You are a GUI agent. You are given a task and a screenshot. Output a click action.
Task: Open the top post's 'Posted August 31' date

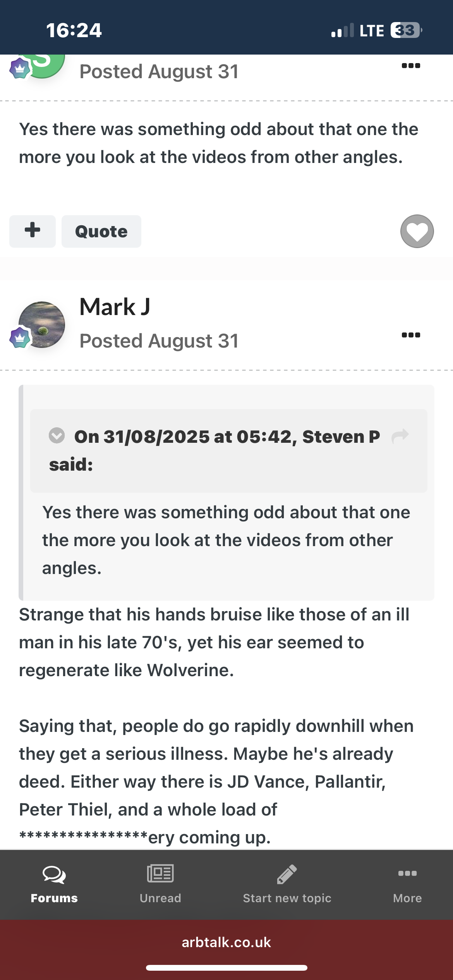(x=159, y=72)
